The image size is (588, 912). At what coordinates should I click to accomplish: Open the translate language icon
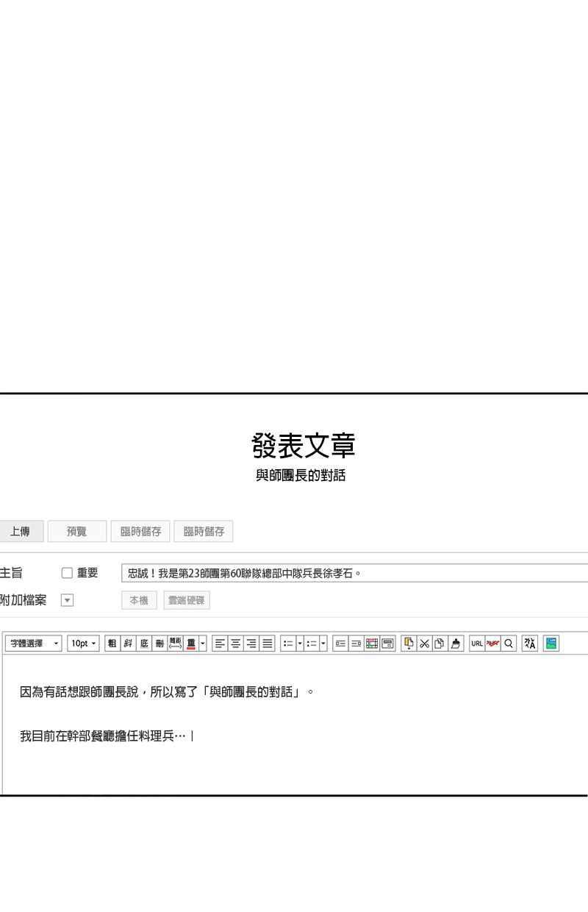tap(529, 644)
